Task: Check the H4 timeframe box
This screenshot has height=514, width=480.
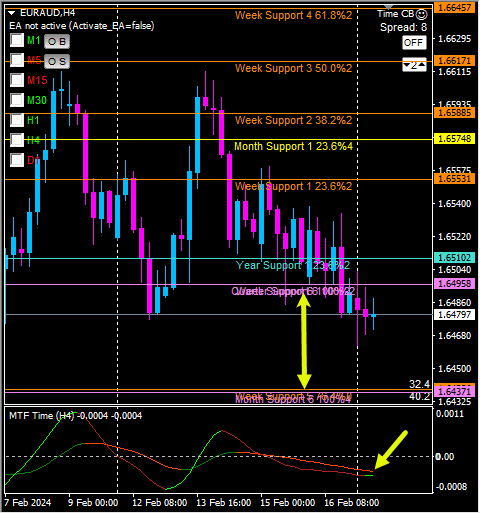Action: coord(17,140)
